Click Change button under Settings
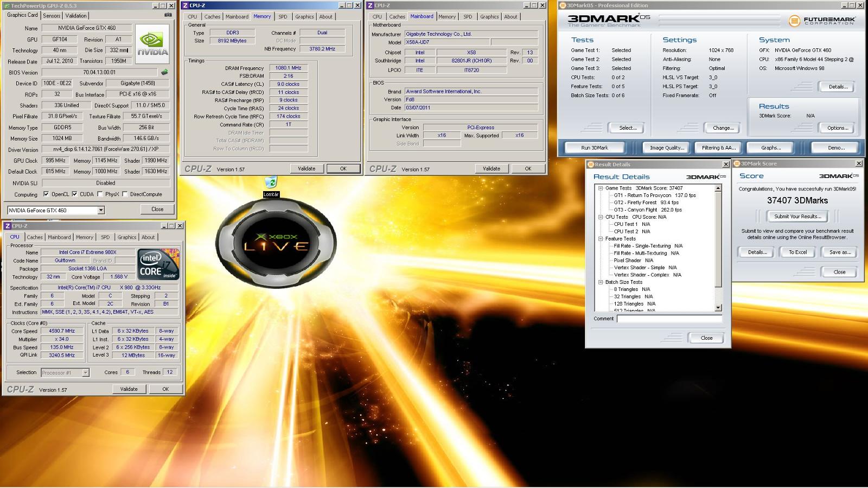The image size is (868, 488). pos(723,128)
